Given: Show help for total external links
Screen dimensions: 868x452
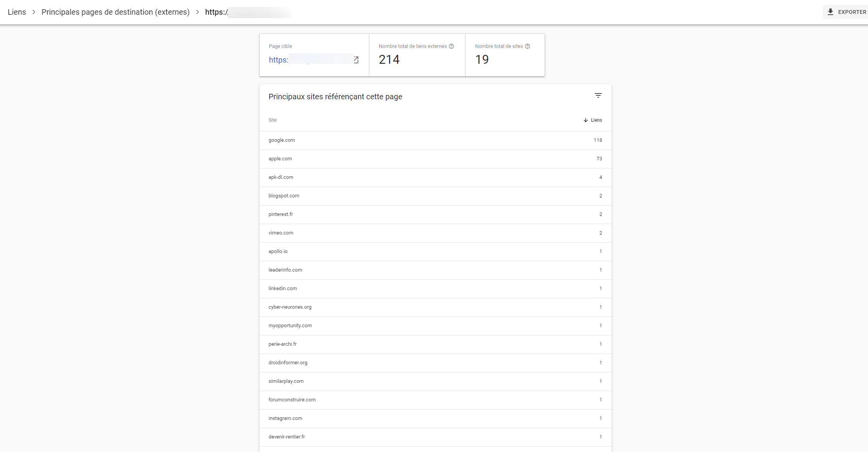Looking at the screenshot, I should [x=451, y=46].
